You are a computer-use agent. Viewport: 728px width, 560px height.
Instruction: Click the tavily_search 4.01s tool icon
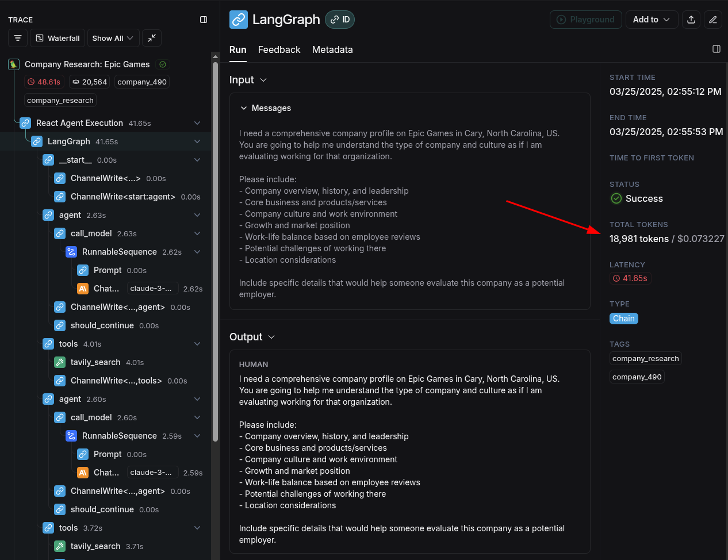(60, 362)
